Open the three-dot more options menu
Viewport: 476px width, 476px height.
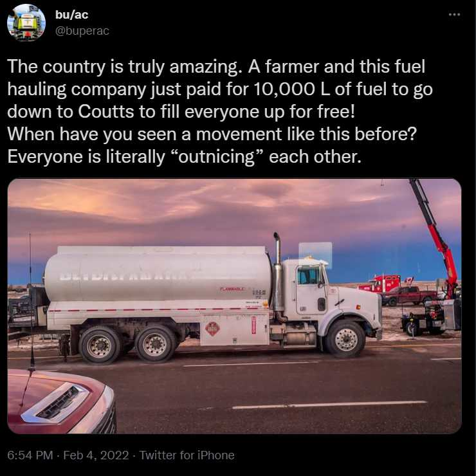coord(454,14)
